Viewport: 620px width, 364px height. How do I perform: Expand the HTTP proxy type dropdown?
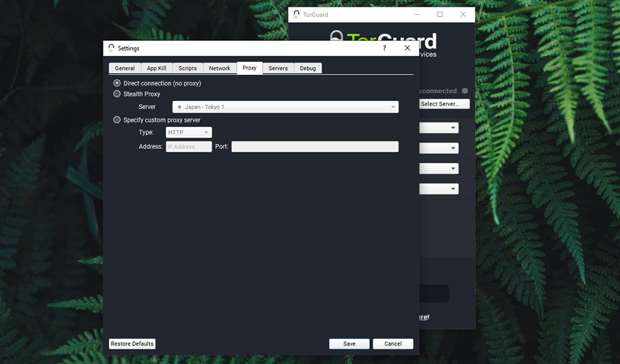pyautogui.click(x=188, y=132)
